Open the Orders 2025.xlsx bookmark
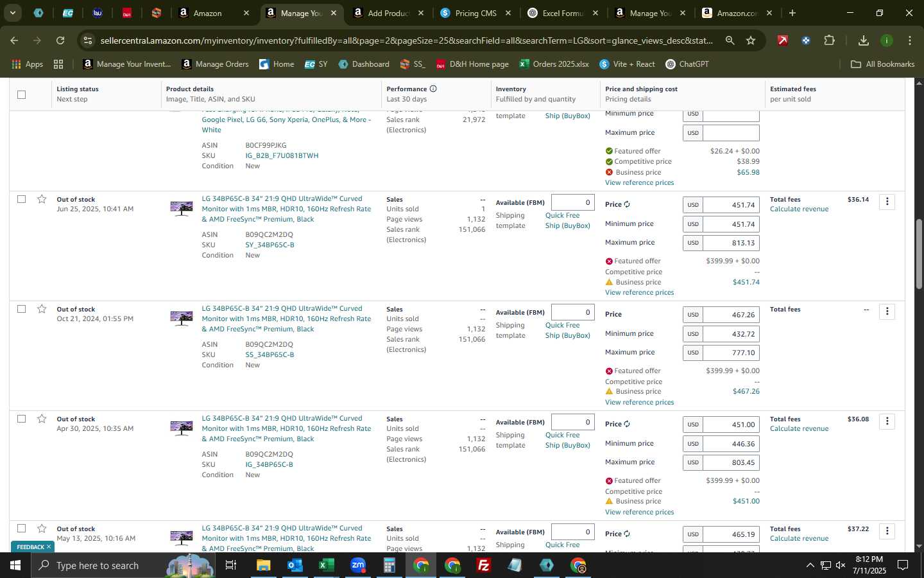This screenshot has width=924, height=578. click(554, 64)
